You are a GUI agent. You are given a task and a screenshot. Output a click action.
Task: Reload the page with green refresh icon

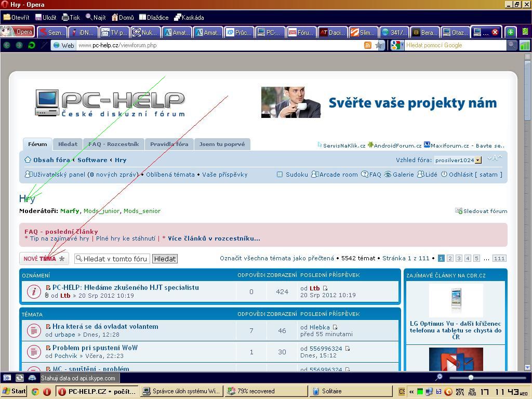32,45
